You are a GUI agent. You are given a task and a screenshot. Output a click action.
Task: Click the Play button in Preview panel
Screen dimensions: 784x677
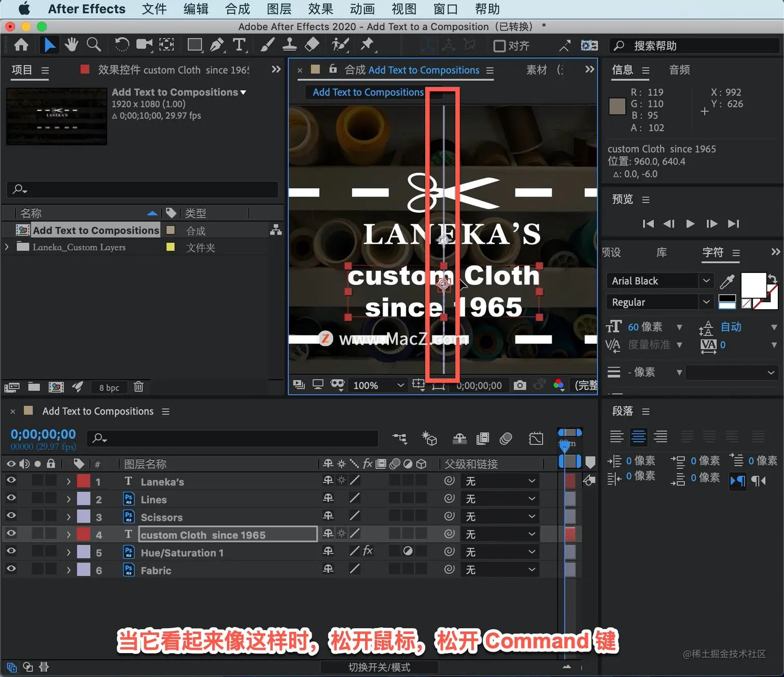pyautogui.click(x=690, y=224)
